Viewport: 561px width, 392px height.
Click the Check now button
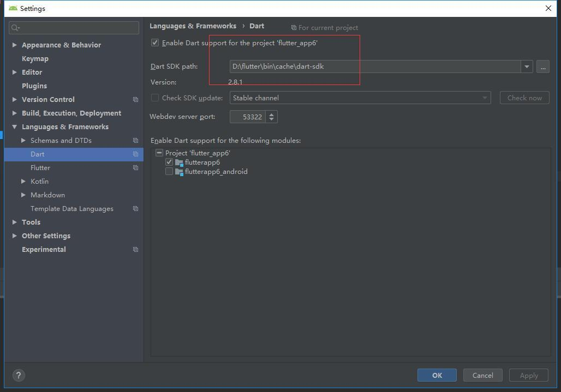(524, 98)
